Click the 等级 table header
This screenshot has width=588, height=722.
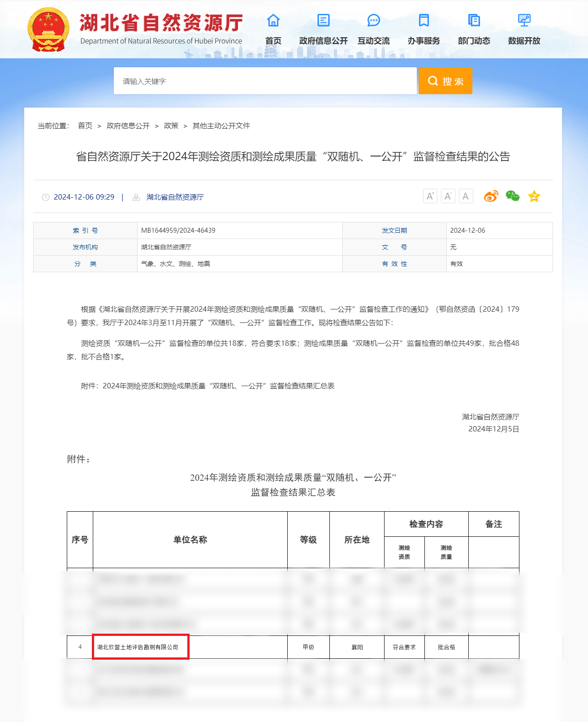(308, 540)
